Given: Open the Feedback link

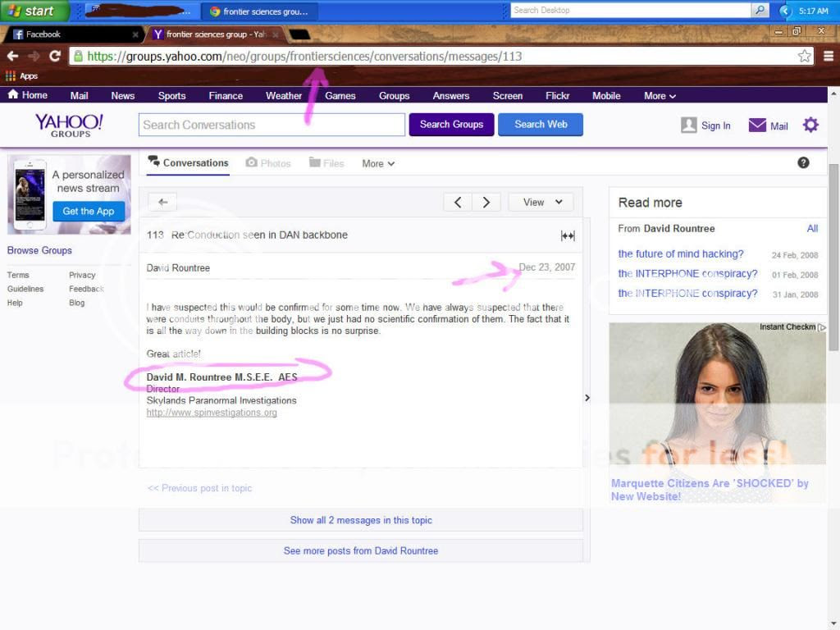Looking at the screenshot, I should [x=86, y=289].
